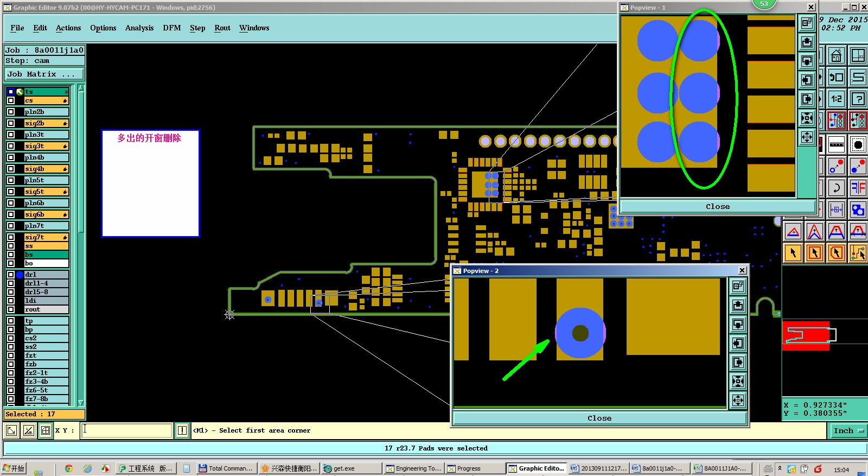Close the Popview 1 panel with Close button
The image size is (868, 476).
point(718,206)
